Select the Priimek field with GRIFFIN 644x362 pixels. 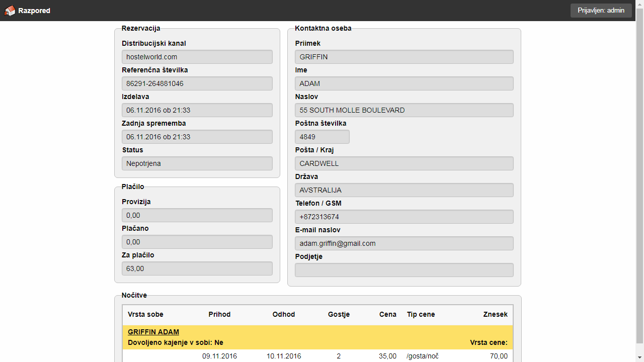[x=404, y=57]
